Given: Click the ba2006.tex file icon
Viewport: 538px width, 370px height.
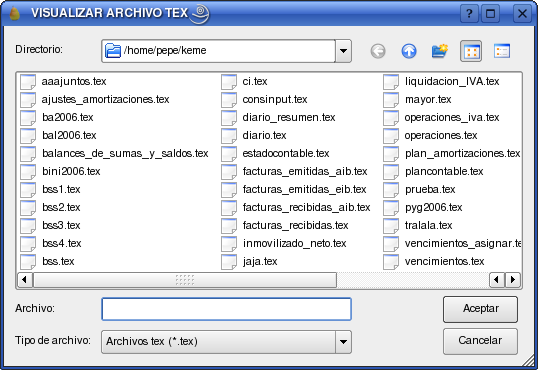Looking at the screenshot, I should click(28, 118).
